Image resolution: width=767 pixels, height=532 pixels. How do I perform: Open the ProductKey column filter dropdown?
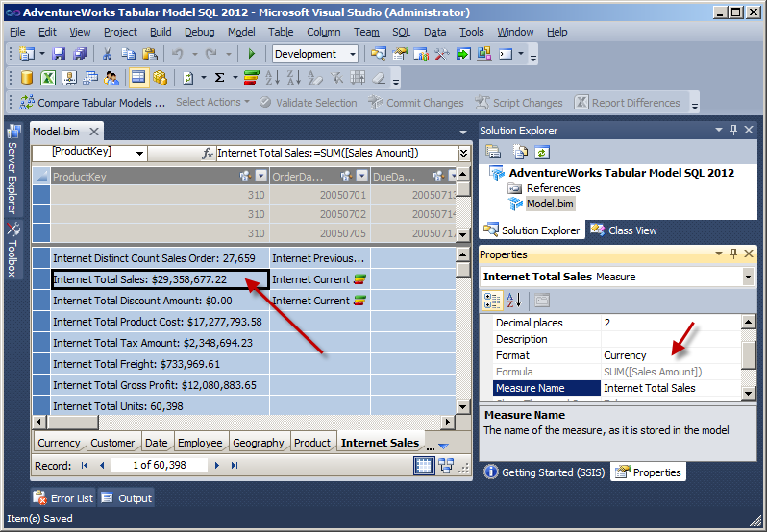(261, 176)
